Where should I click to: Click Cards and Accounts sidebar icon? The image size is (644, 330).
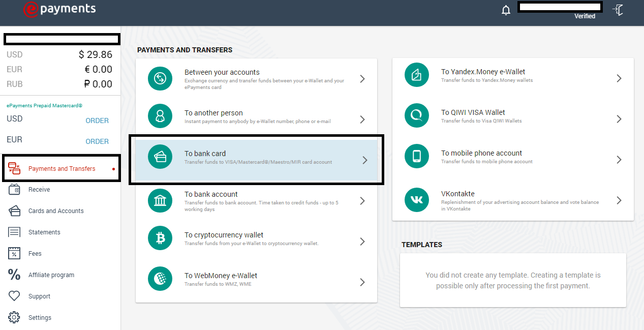click(14, 211)
